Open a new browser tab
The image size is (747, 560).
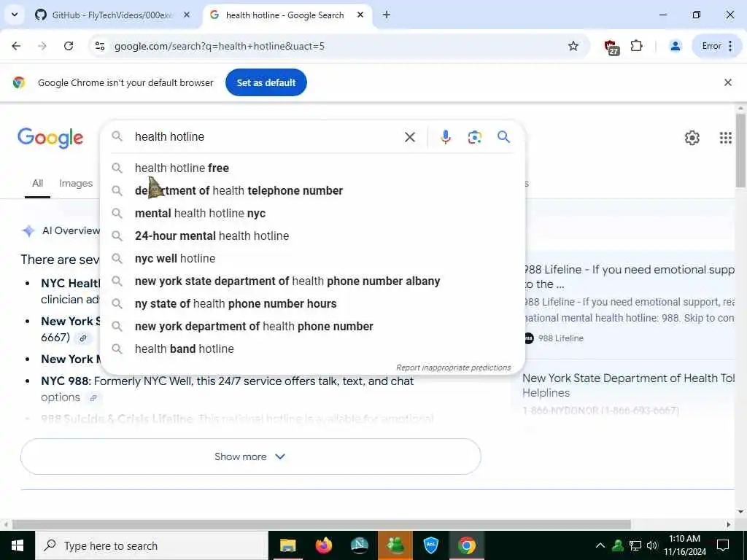(x=387, y=15)
